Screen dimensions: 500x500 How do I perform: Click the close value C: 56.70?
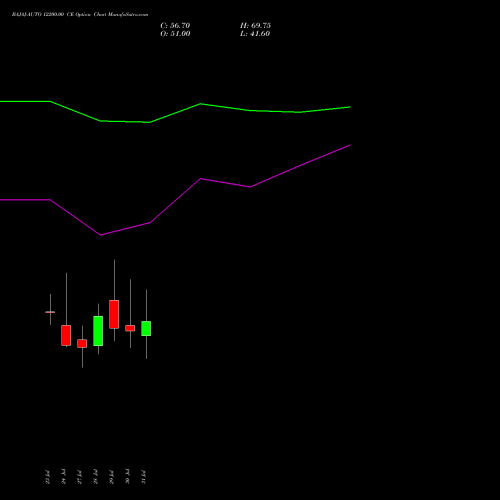pyautogui.click(x=175, y=26)
